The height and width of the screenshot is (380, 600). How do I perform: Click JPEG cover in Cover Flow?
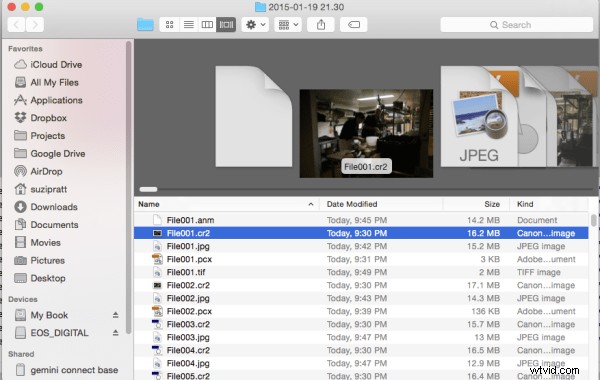point(479,116)
